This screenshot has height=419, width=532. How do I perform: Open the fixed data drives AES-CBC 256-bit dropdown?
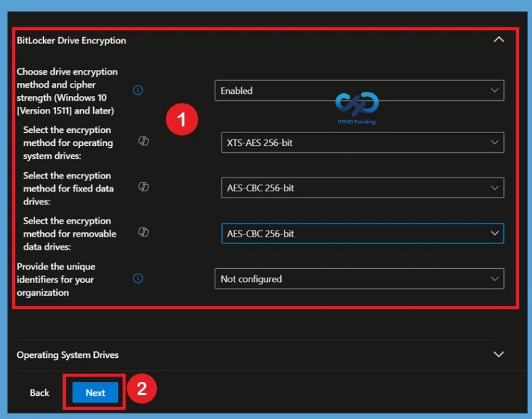pyautogui.click(x=363, y=188)
